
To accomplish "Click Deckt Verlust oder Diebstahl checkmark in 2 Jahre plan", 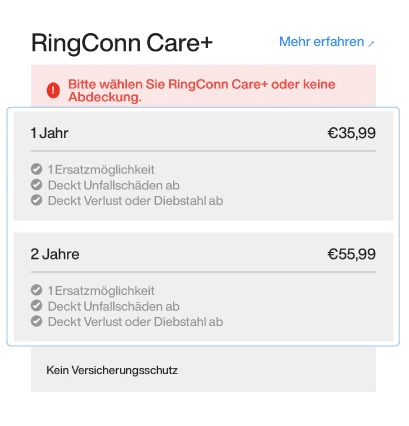I will point(36,321).
